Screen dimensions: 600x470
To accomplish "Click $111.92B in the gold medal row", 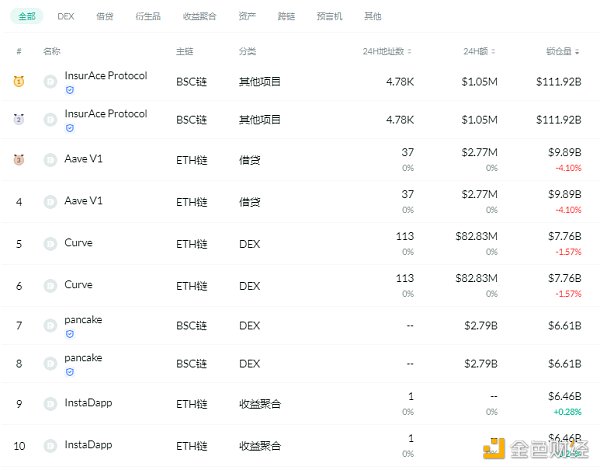I will (559, 82).
